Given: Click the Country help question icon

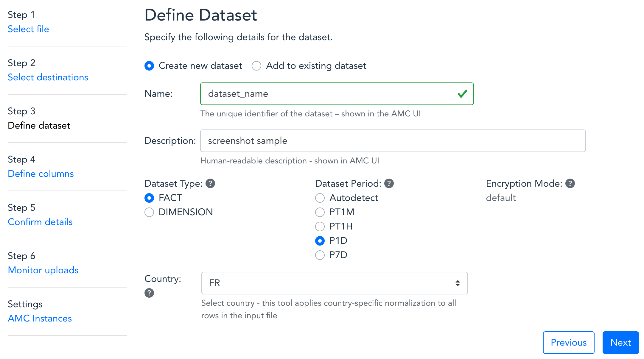Looking at the screenshot, I should [149, 293].
